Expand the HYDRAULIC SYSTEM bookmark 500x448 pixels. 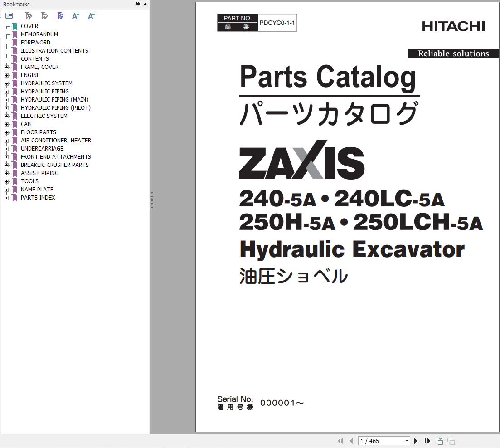pos(6,83)
